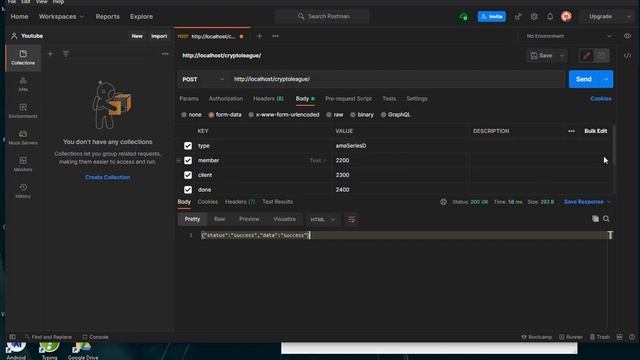Open the tab options ellipsis menu
This screenshot has height=360, width=640.
(276, 36)
